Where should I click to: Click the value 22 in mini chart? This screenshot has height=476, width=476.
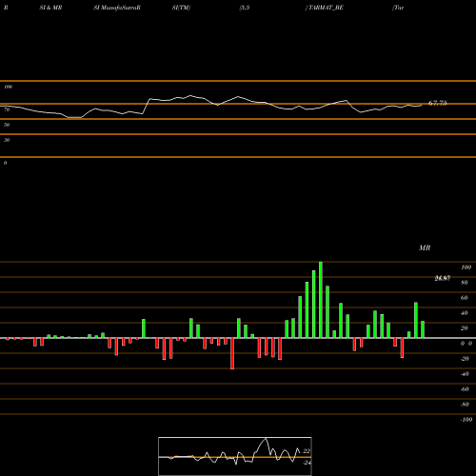(x=307, y=451)
